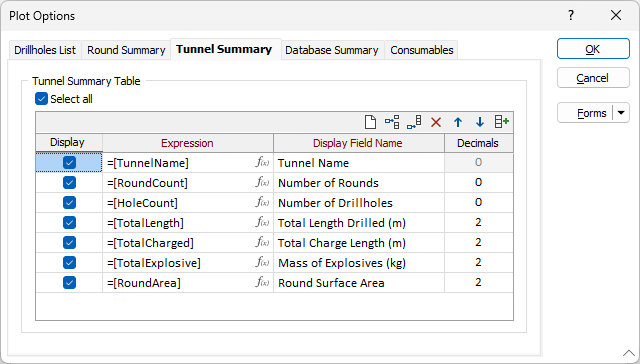The width and height of the screenshot is (640, 364).
Task: Toggle Display checkbox for Mass of Explosives
Action: [69, 262]
